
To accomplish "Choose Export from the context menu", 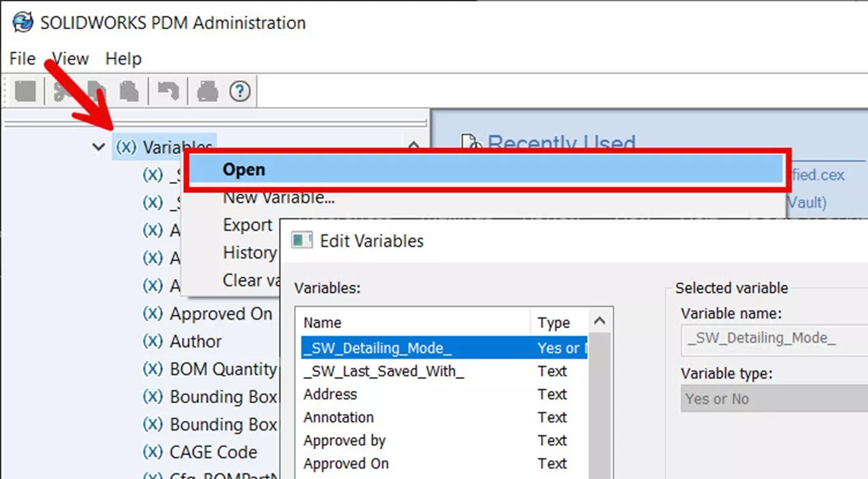I will (x=248, y=225).
